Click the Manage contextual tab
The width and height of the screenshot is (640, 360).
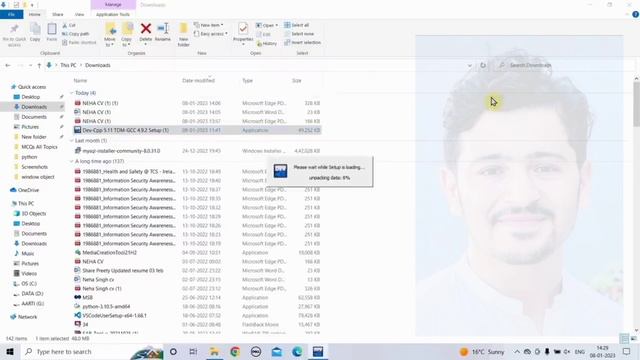click(113, 4)
